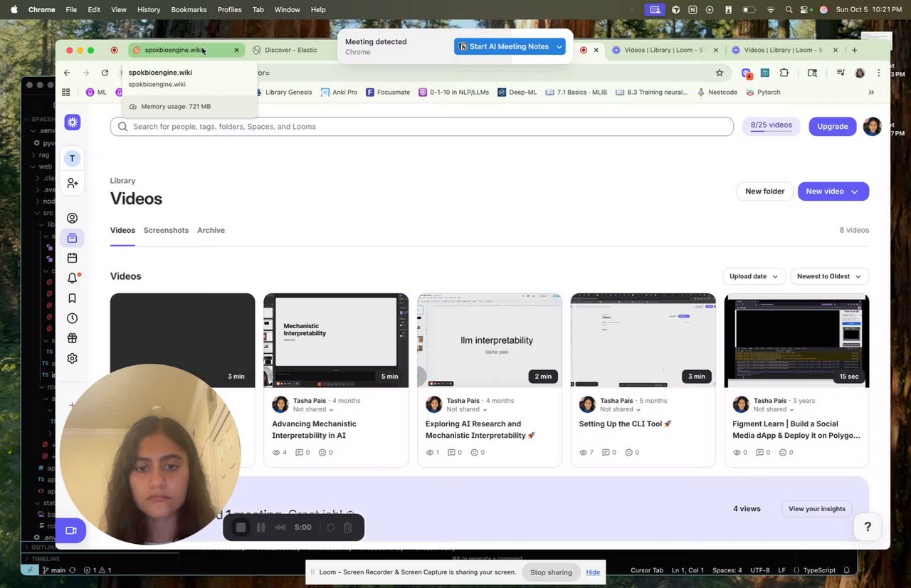Open the Profiles menu in menu bar
The height and width of the screenshot is (588, 911).
pos(229,9)
